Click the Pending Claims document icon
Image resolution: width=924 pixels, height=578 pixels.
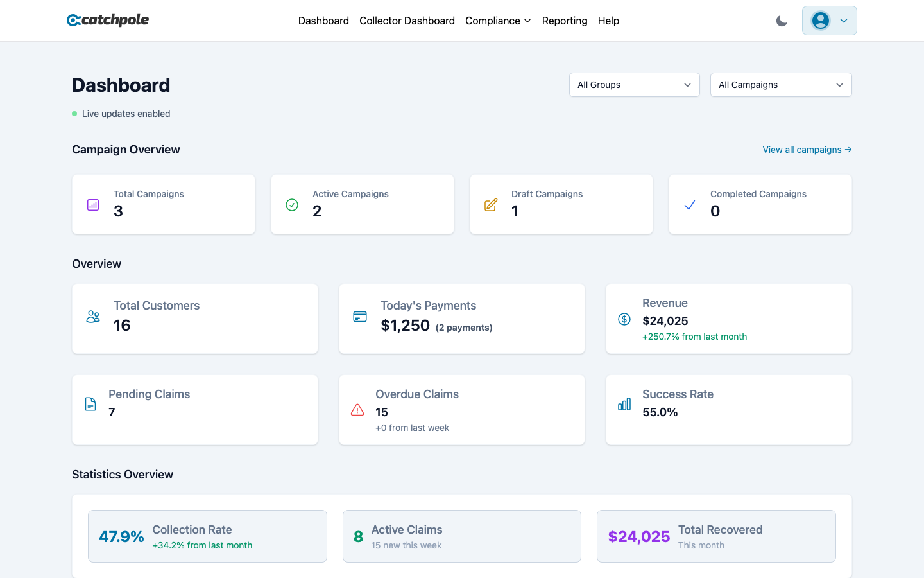click(90, 403)
